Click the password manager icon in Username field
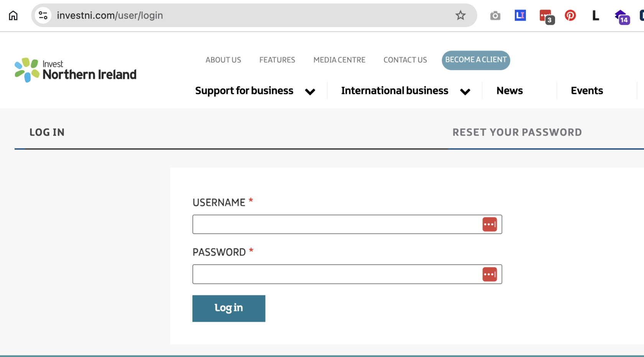644x357 pixels. pyautogui.click(x=490, y=224)
